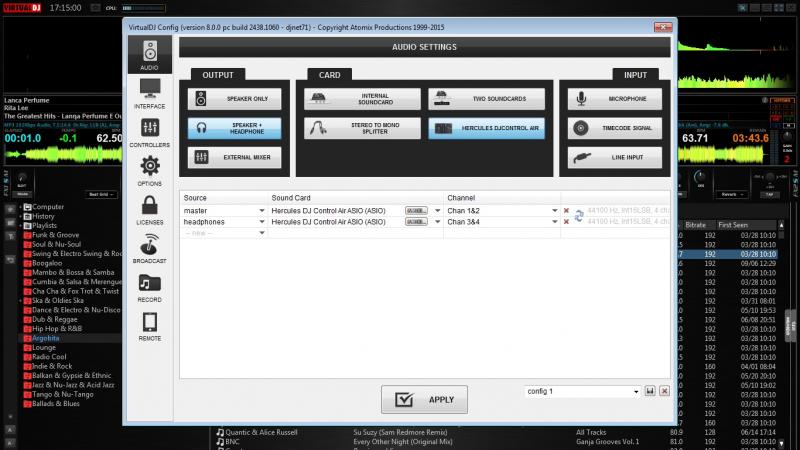Choose the Microphone input button

(614, 99)
